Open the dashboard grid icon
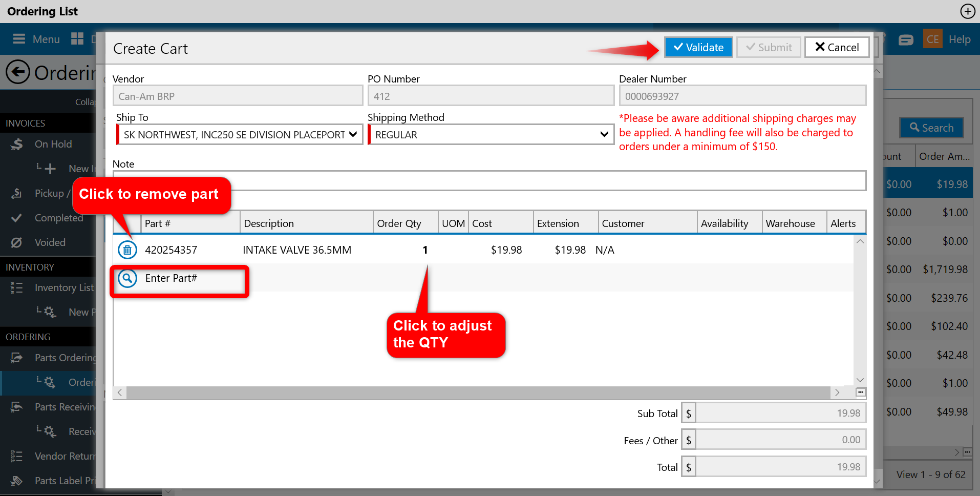Viewport: 980px width, 496px height. (x=77, y=39)
